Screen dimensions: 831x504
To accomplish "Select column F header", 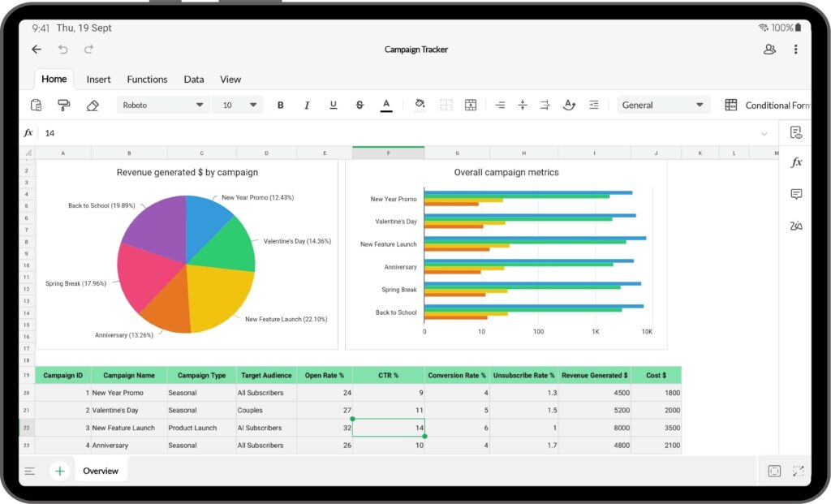I will (389, 153).
